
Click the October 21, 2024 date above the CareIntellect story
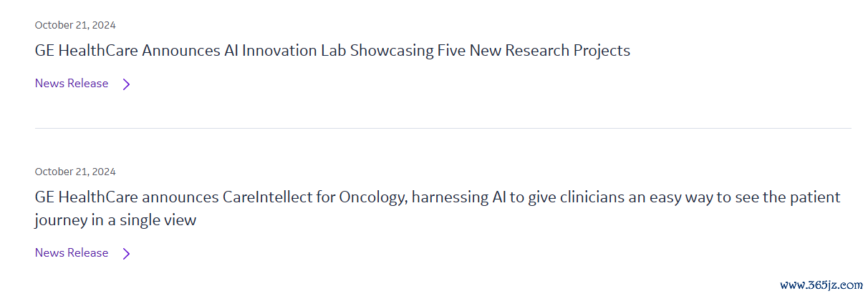click(x=75, y=172)
